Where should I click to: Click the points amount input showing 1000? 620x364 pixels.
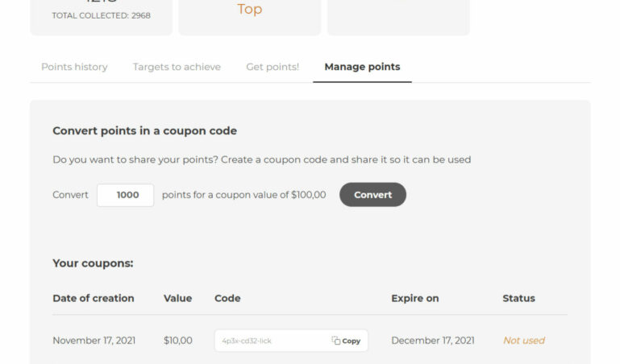coord(125,195)
